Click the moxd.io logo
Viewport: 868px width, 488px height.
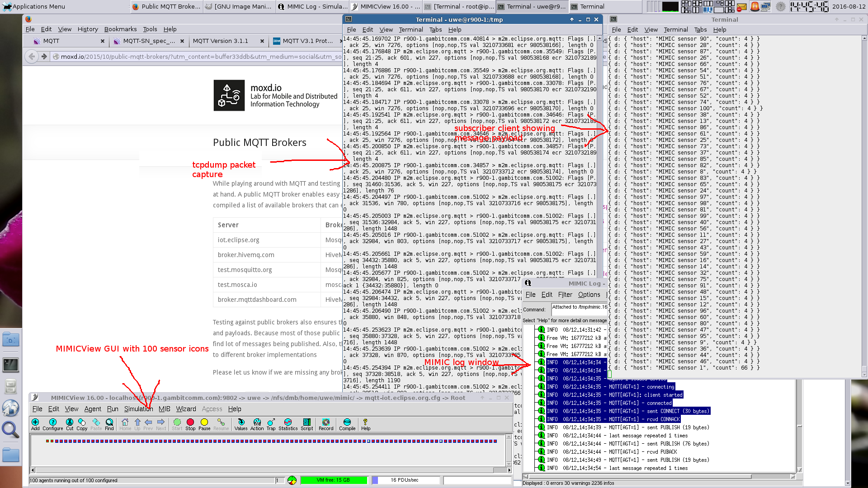tap(229, 95)
